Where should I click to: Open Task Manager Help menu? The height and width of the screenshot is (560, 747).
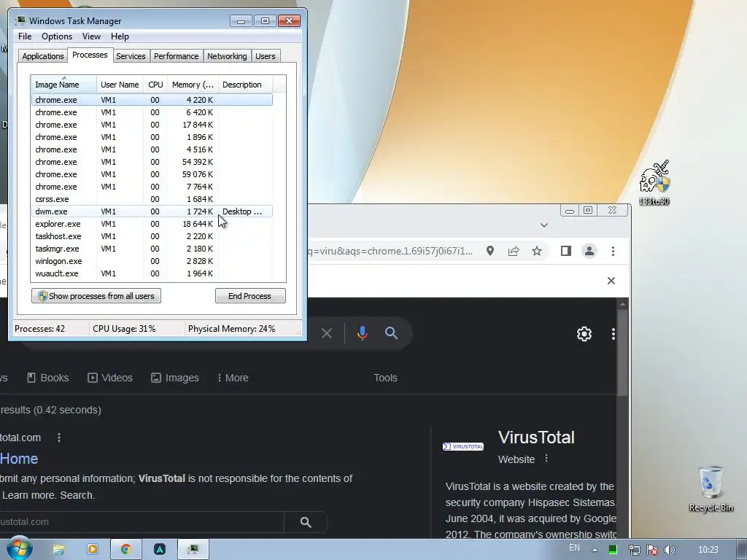120,36
